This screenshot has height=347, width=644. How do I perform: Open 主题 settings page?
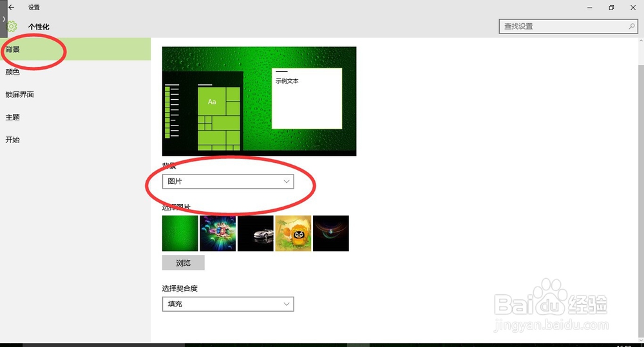[x=75, y=117]
